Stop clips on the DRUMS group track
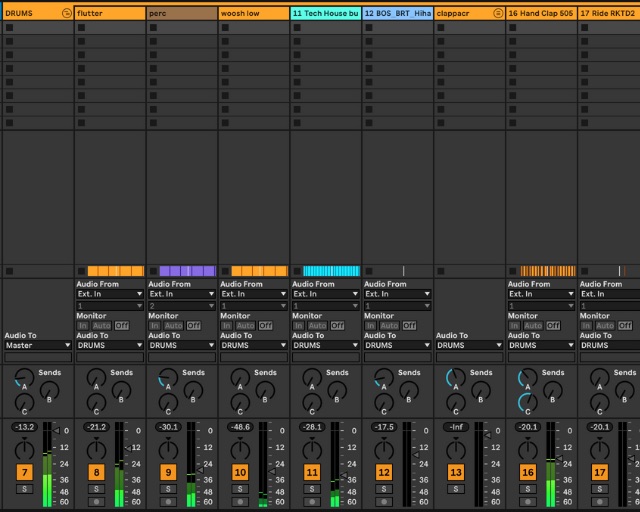Image resolution: width=640 pixels, height=512 pixels. [9, 271]
